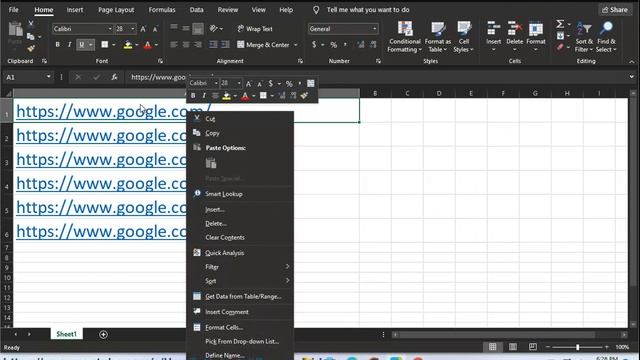Click the ribbon Cut scissors icon
The height and width of the screenshot is (360, 640).
31,24
